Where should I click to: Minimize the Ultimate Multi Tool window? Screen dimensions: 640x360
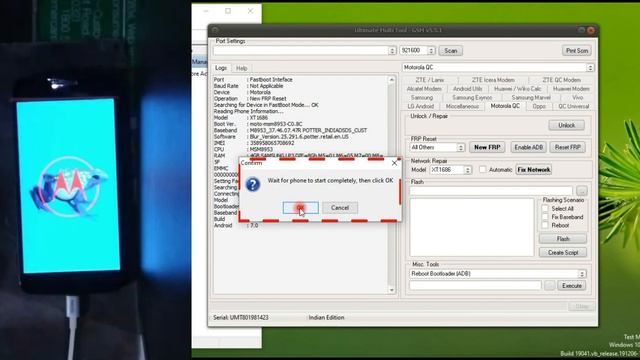[581, 30]
